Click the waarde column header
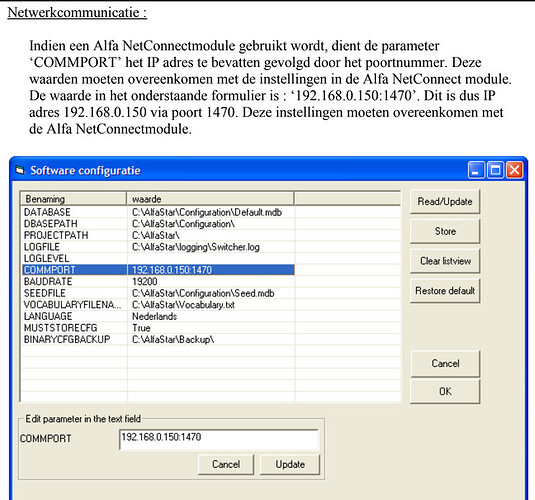Viewport: 535px width, 500px height. click(210, 199)
